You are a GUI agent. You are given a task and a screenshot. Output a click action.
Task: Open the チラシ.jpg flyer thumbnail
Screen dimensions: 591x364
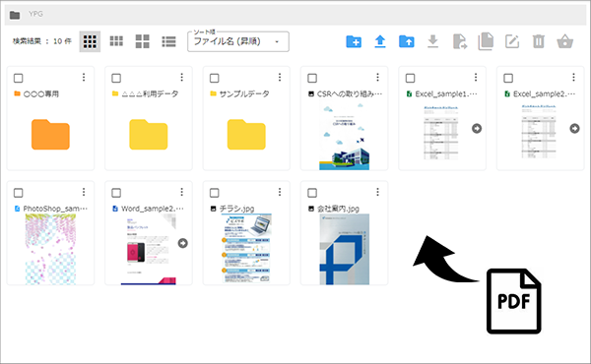pos(246,249)
